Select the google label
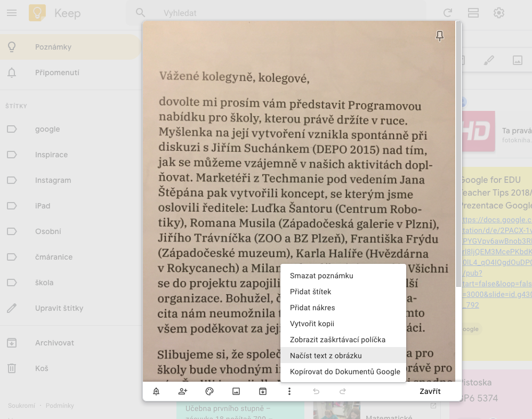The image size is (532, 419). [70, 129]
